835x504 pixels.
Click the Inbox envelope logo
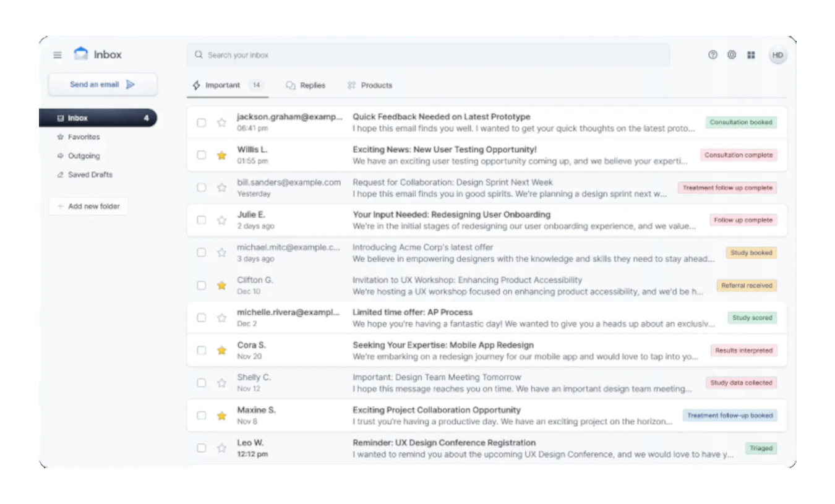[x=81, y=54]
